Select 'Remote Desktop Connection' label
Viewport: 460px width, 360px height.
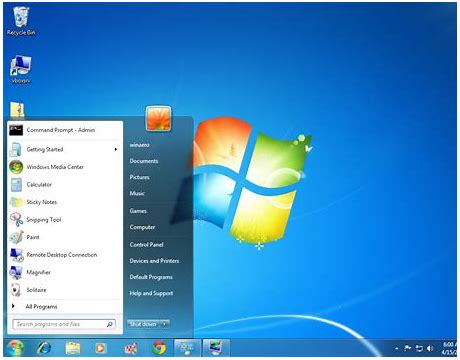tap(62, 255)
